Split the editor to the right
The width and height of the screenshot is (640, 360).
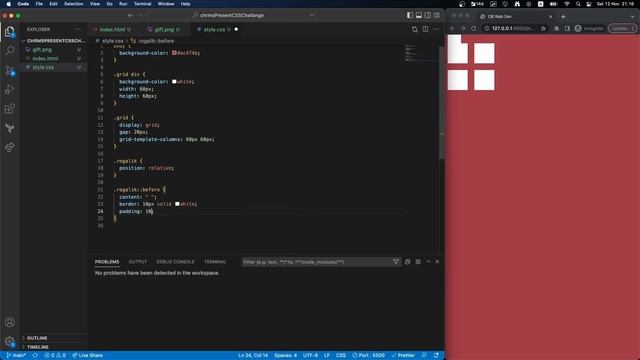tap(425, 29)
